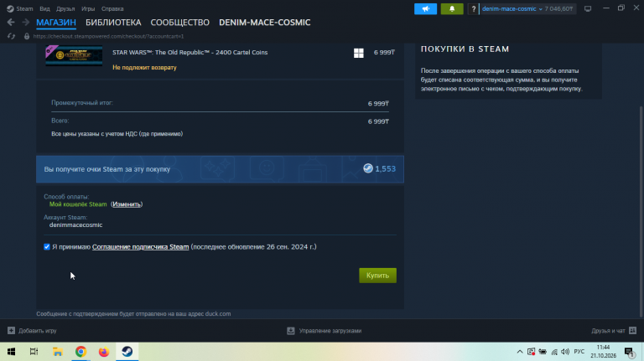
Task: Show hidden system tray icons chevron
Action: pos(520,352)
